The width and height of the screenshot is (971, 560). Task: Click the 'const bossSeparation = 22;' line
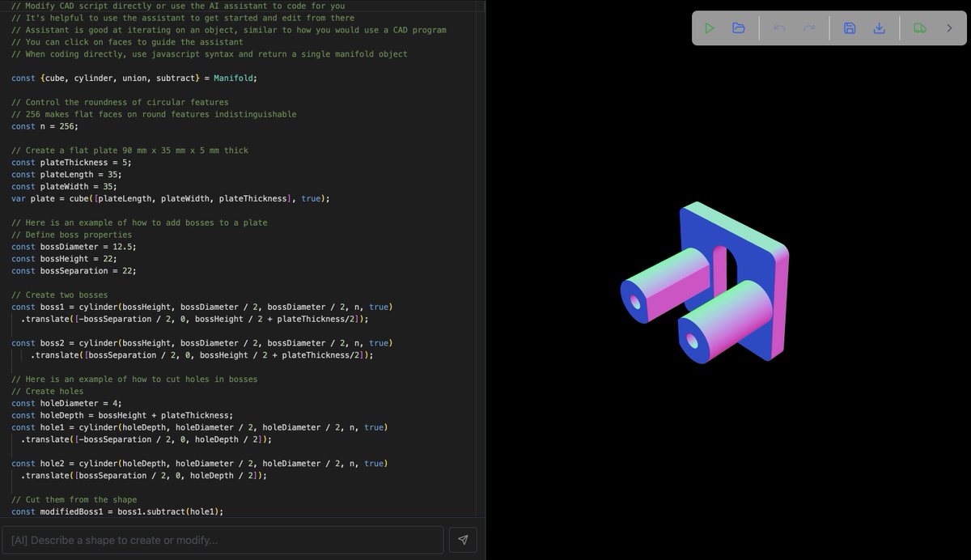74,271
